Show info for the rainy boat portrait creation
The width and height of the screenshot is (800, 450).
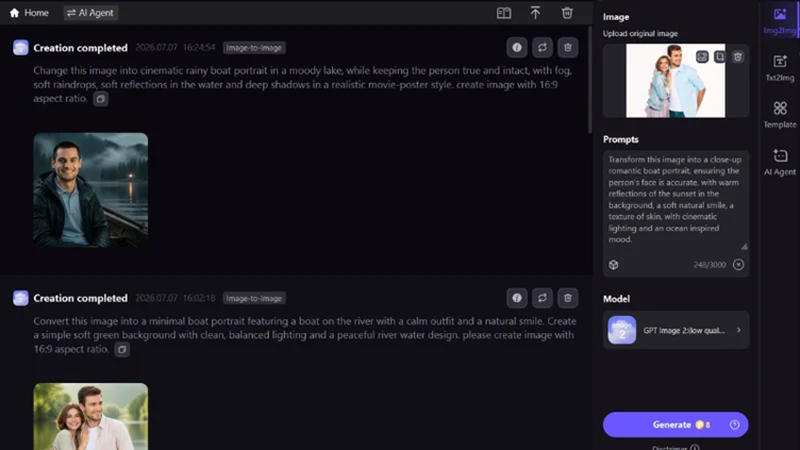point(517,47)
